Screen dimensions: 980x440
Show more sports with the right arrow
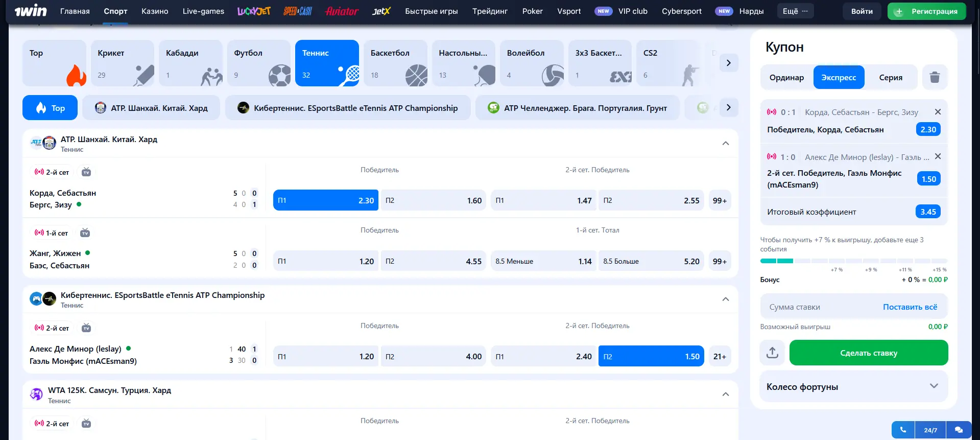pos(729,63)
